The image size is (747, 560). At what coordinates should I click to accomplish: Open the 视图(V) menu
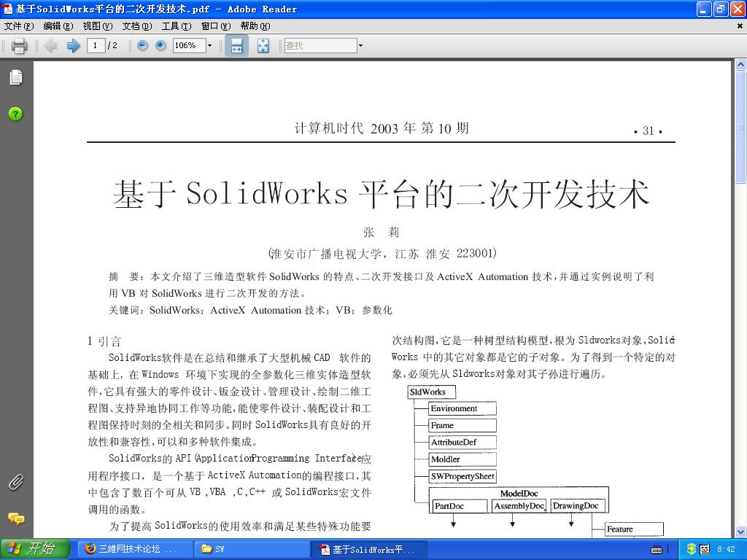[x=98, y=26]
